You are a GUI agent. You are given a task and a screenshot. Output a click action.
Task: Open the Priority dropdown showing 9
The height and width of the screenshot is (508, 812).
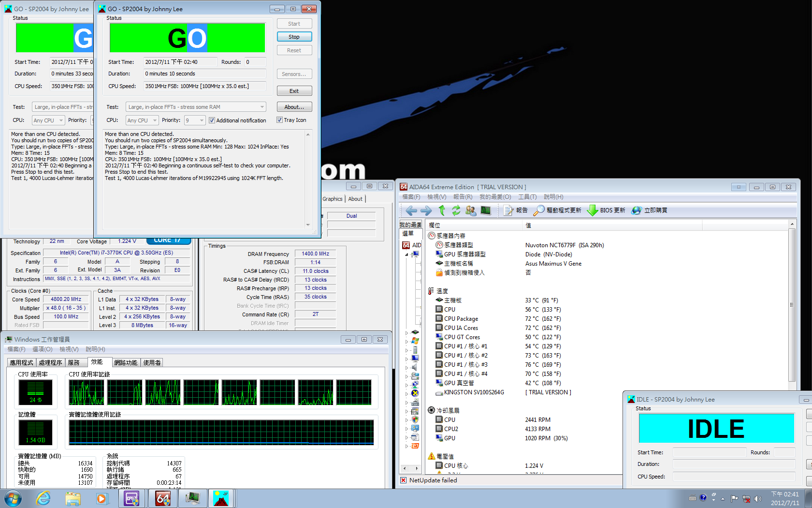(195, 120)
